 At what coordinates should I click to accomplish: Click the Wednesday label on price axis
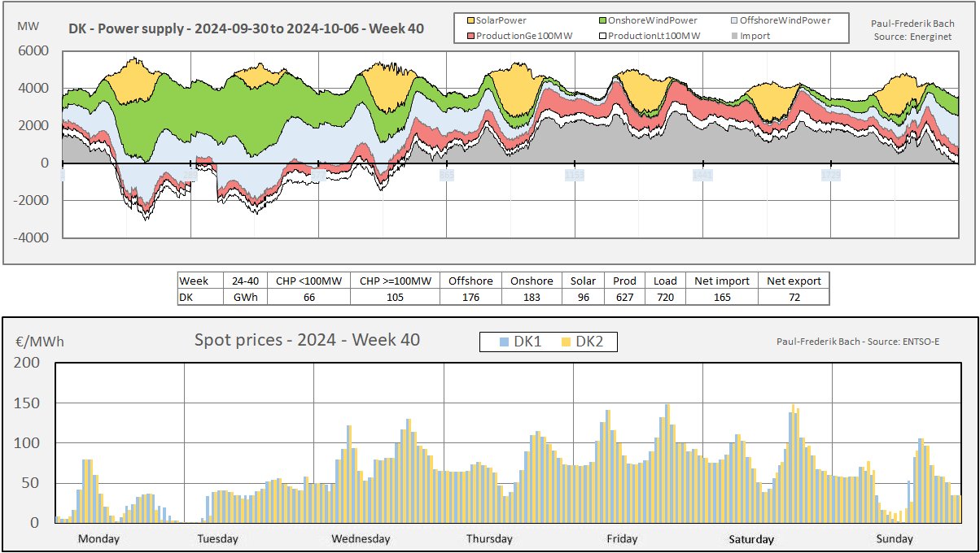[x=361, y=538]
